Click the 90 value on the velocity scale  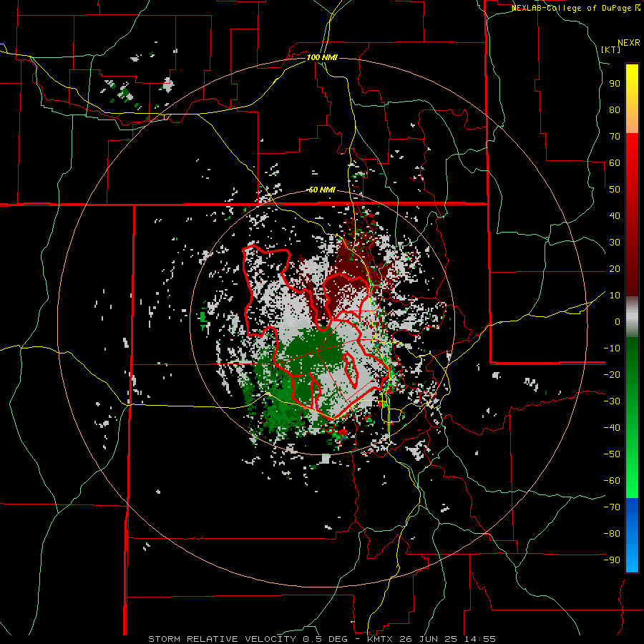tap(615, 84)
